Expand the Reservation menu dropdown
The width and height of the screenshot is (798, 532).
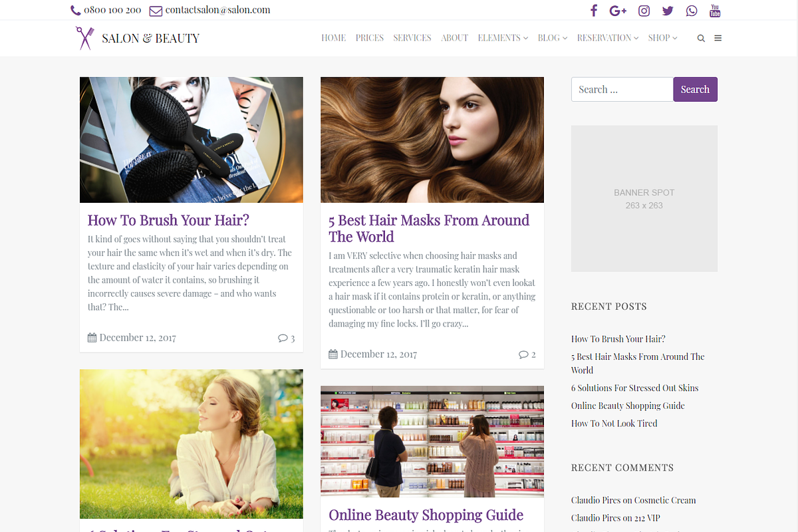[x=608, y=38]
